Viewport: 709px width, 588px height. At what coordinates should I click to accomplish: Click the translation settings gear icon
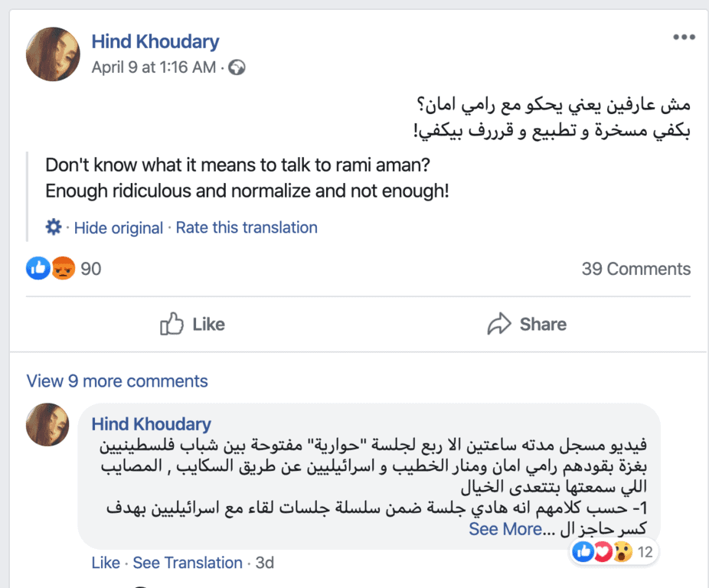pyautogui.click(x=53, y=227)
